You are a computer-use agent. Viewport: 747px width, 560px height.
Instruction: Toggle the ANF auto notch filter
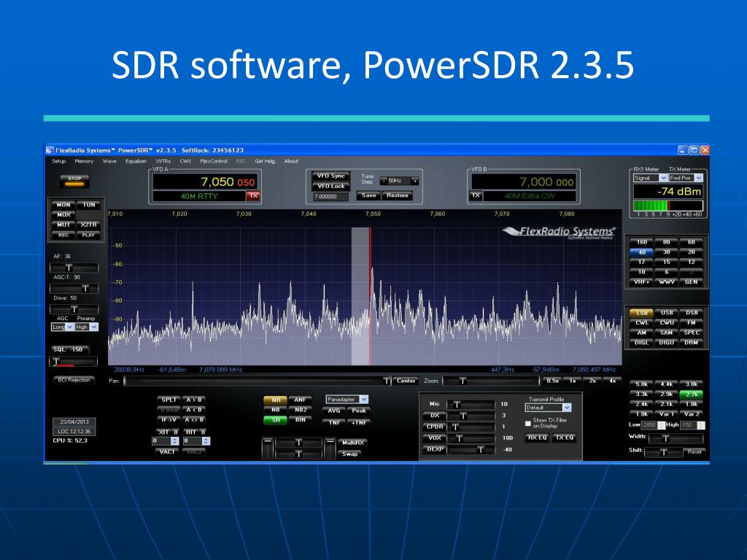click(x=300, y=400)
